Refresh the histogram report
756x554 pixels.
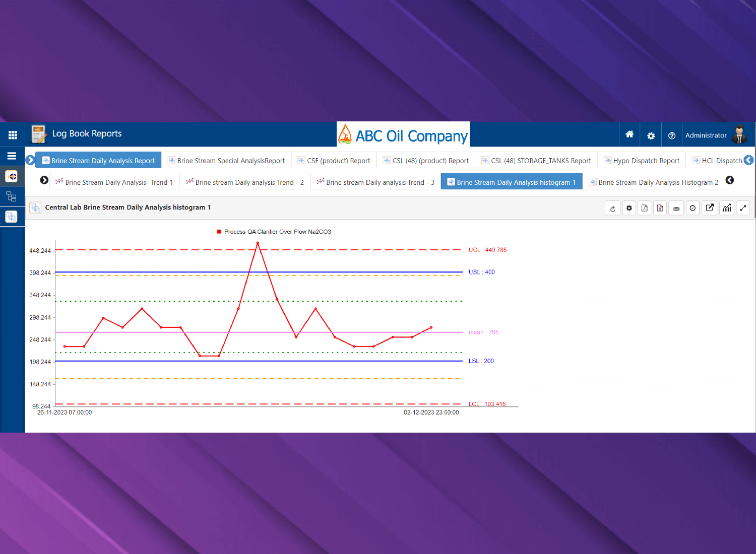click(612, 209)
